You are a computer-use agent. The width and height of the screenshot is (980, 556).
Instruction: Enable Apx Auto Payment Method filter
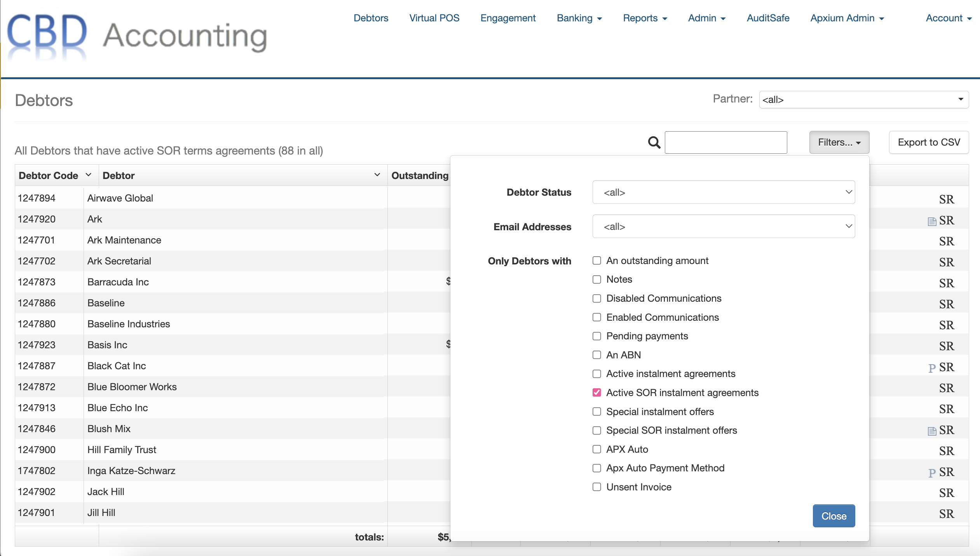click(596, 468)
